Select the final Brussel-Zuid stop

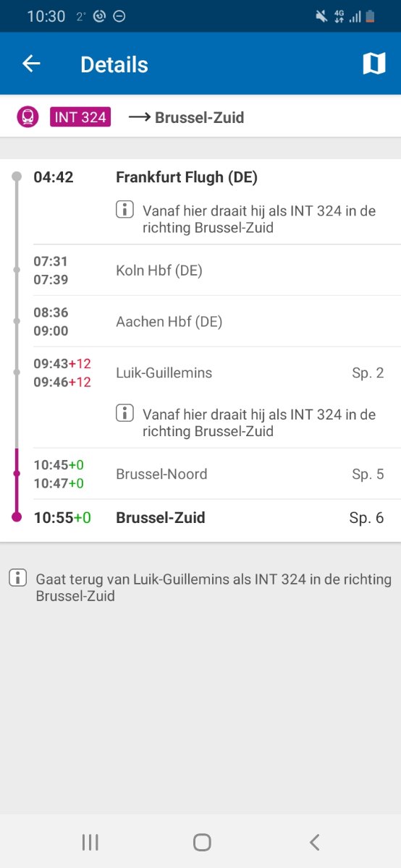tap(161, 518)
